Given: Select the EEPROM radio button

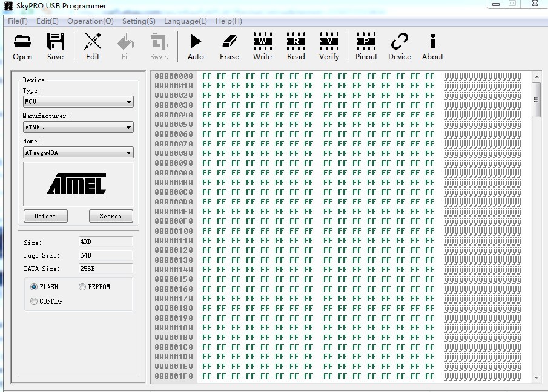Looking at the screenshot, I should pos(82,287).
